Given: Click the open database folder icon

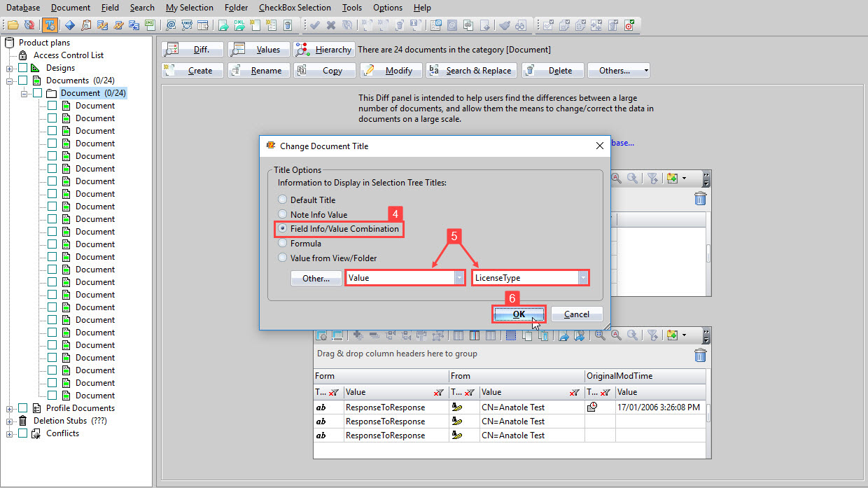Looking at the screenshot, I should pyautogui.click(x=13, y=25).
